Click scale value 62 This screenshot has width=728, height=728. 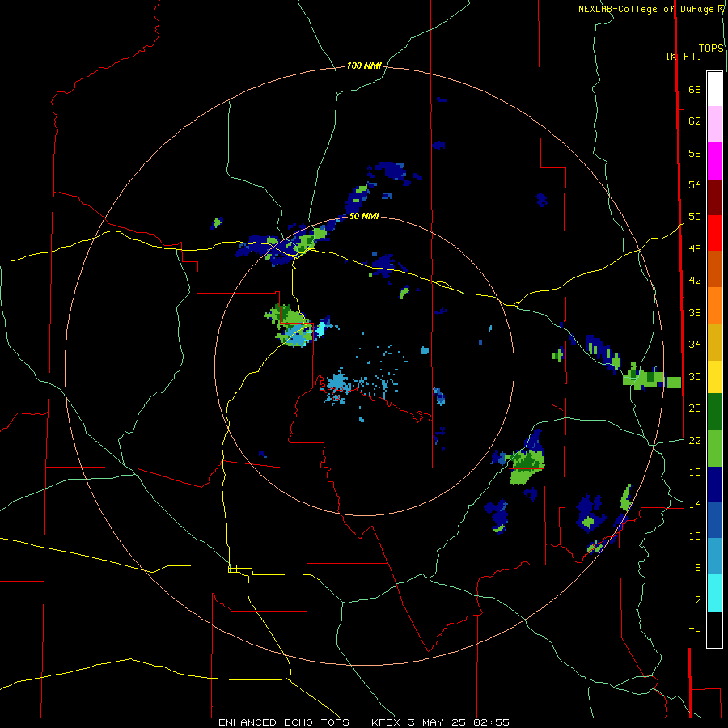pos(695,121)
